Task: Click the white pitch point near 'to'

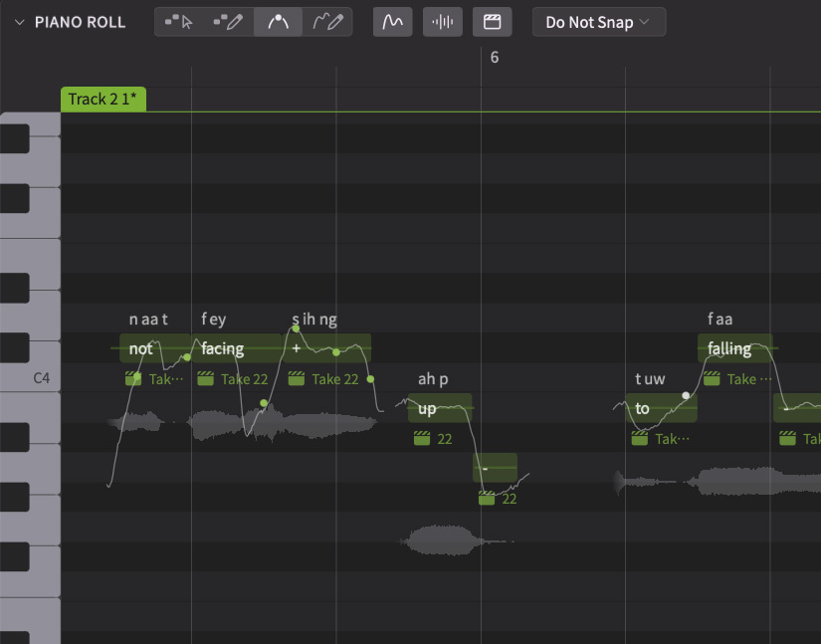Action: (686, 395)
